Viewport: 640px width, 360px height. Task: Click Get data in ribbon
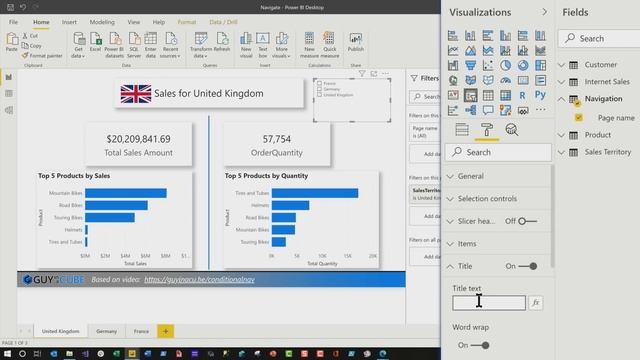78,45
